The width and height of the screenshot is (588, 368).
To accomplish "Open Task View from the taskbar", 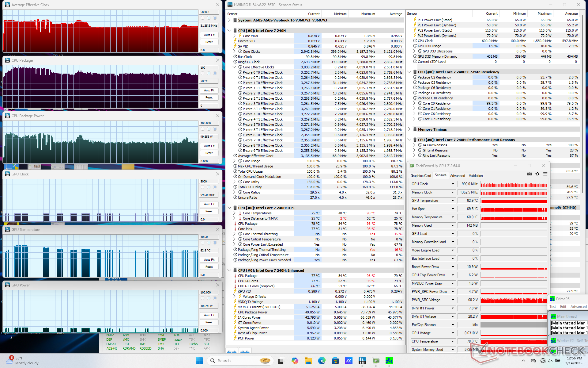I will [x=281, y=361].
